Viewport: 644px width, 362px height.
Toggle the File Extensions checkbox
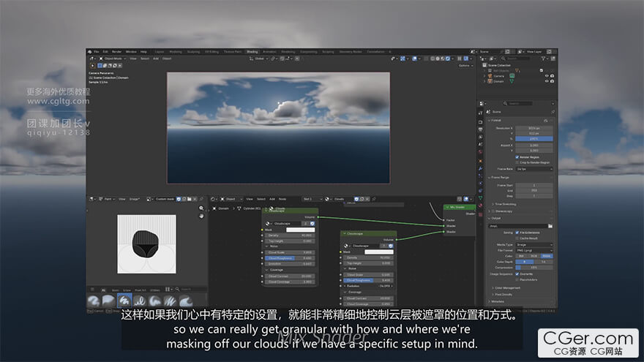(518, 233)
